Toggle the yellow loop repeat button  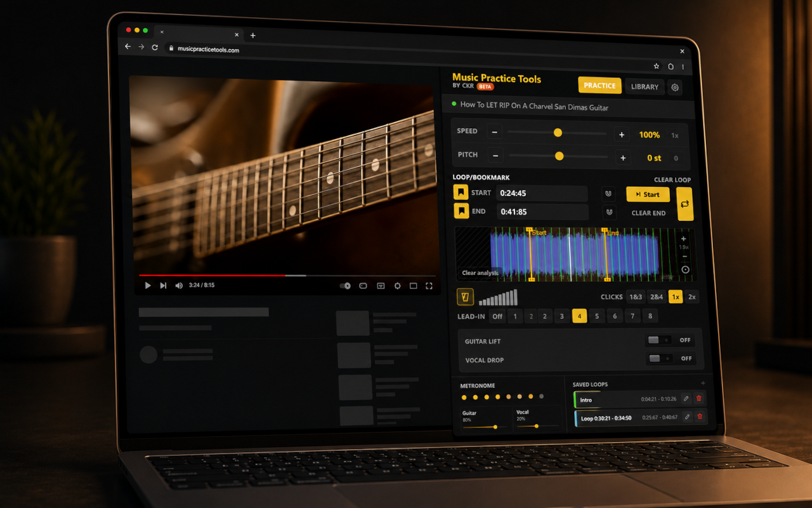[684, 204]
